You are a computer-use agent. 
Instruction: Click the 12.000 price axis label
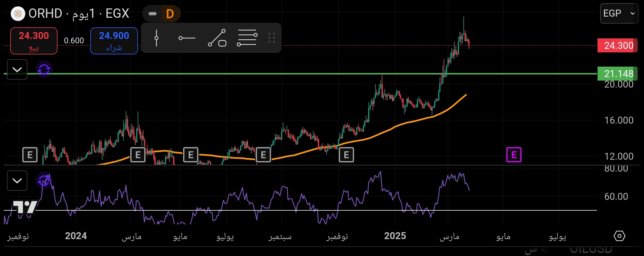pos(619,157)
